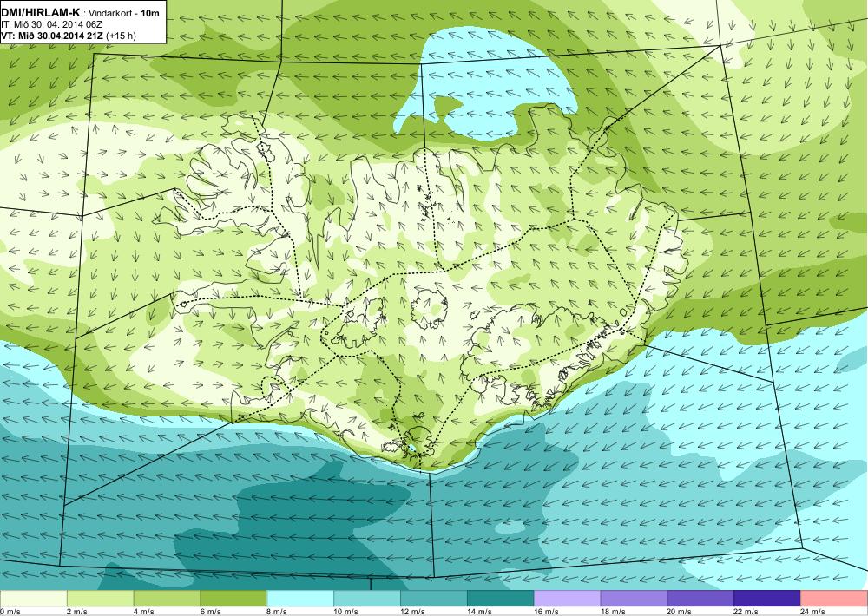Select the light cyan swatch starting at 8 m/s

300,599
